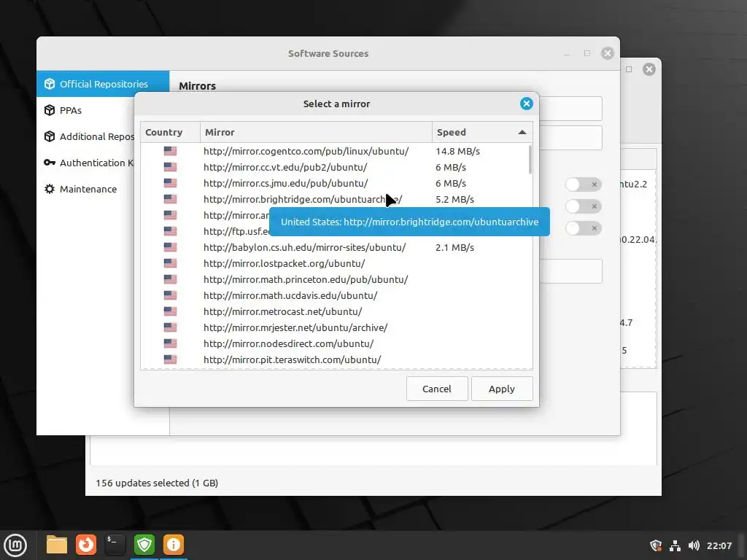Open the Linux Mint start menu
This screenshot has width=747, height=560.
click(15, 545)
